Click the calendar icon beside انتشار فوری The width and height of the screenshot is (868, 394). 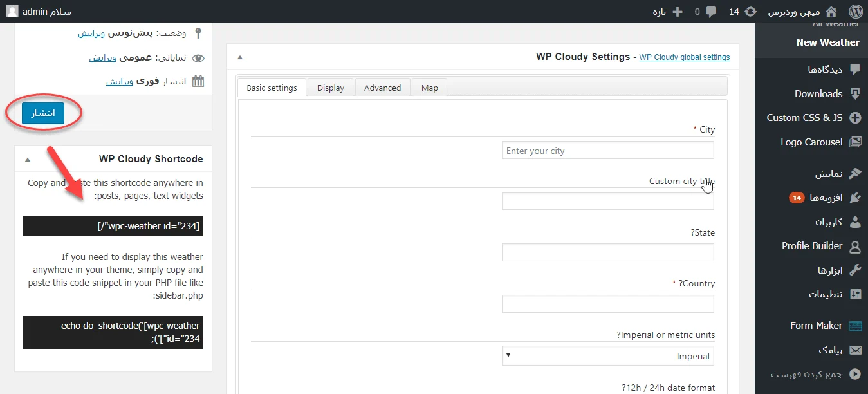tap(198, 82)
